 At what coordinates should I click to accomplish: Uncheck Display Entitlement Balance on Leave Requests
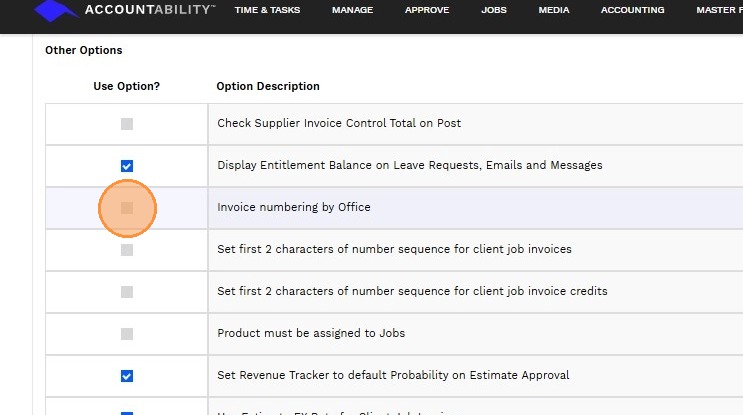click(x=127, y=166)
